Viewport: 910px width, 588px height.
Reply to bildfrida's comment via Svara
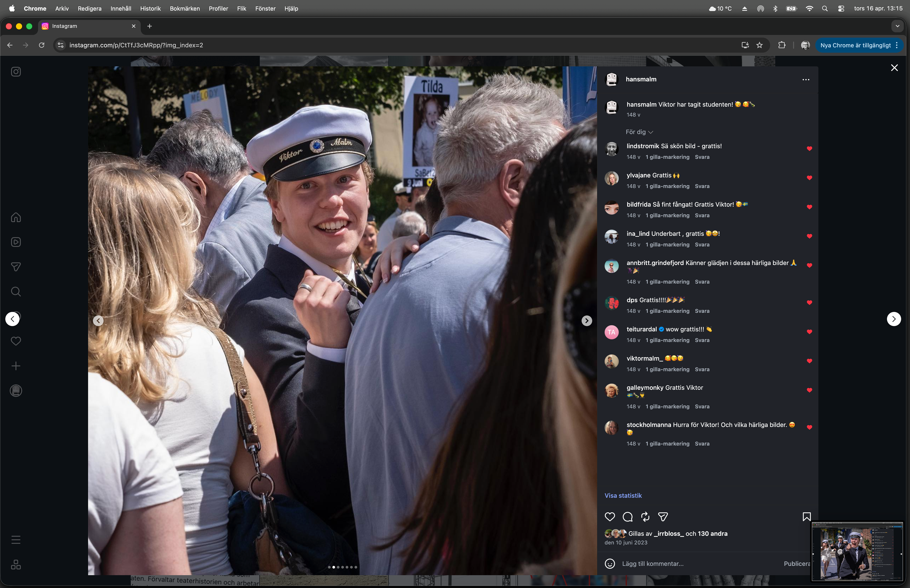click(x=702, y=215)
